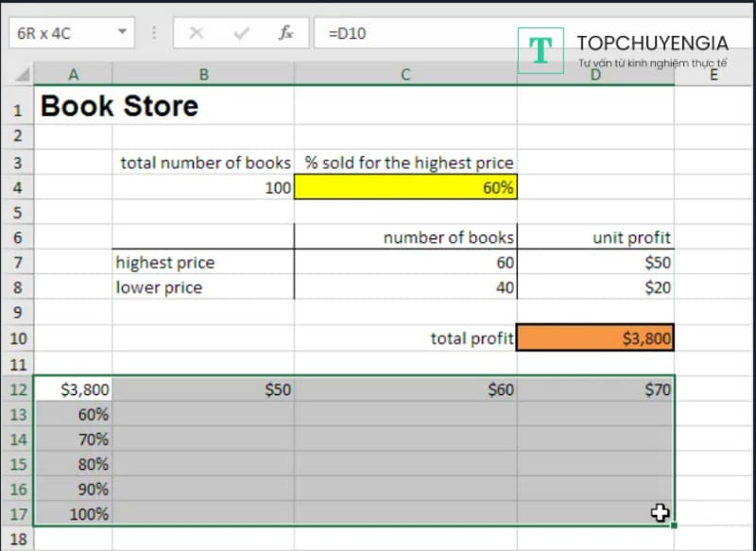Screen dimensions: 756x551
Task: Click the formula bar containing =D10
Action: click(416, 33)
